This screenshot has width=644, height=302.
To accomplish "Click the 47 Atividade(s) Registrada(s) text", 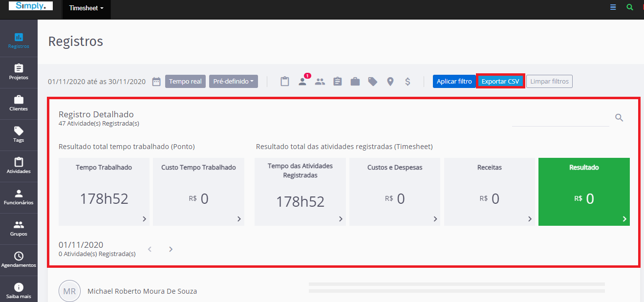I will pyautogui.click(x=99, y=124).
